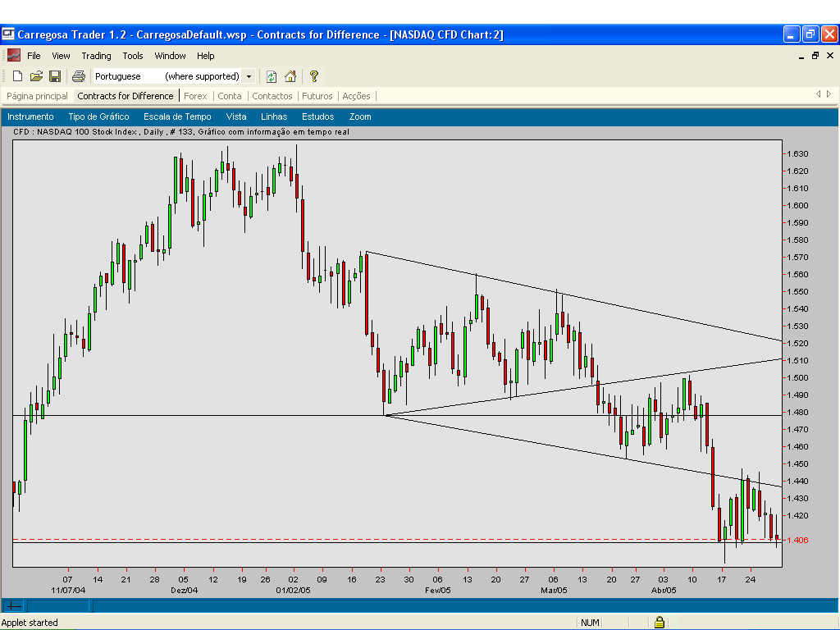Click the padlock icon in the status bar

(x=659, y=623)
